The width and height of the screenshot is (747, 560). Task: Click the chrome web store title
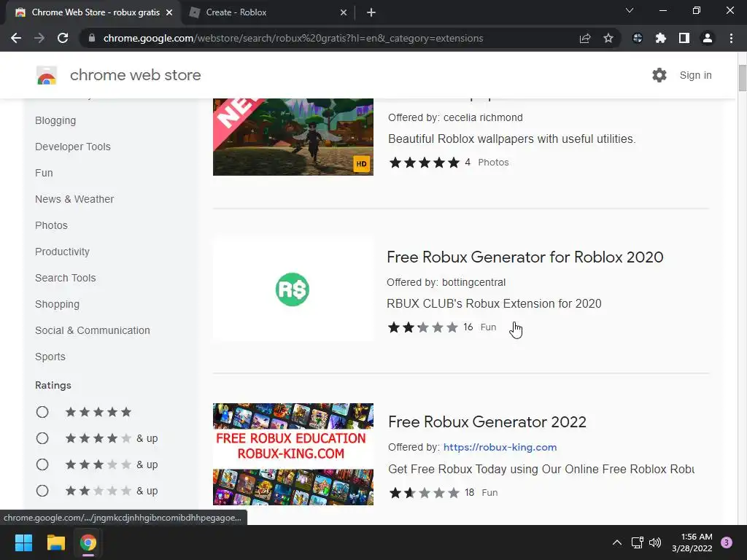coord(135,75)
